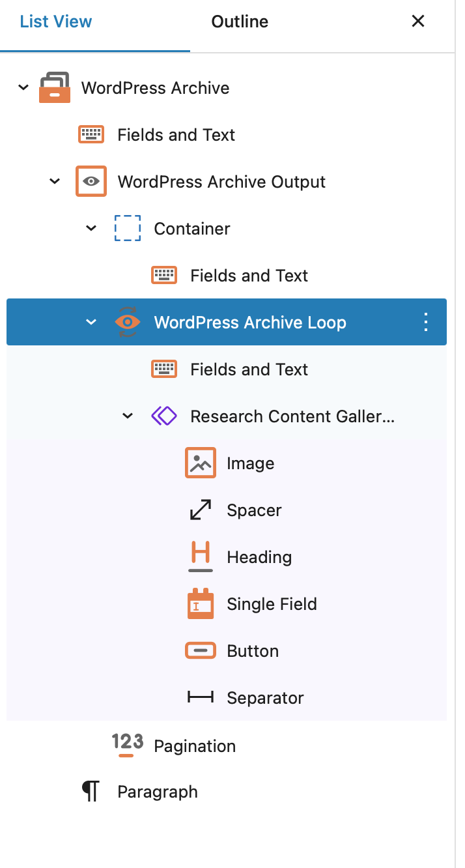Select Fields and Text inside Archive Loop
Image resolution: width=465 pixels, height=868 pixels.
pyautogui.click(x=227, y=369)
